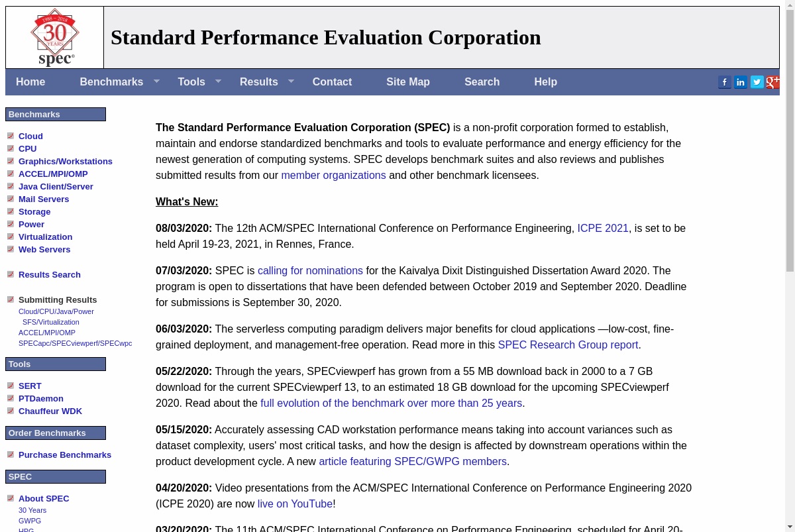This screenshot has height=532, width=795.
Task: Click the bullet icon beside Java Client/Server
Action: click(x=11, y=186)
